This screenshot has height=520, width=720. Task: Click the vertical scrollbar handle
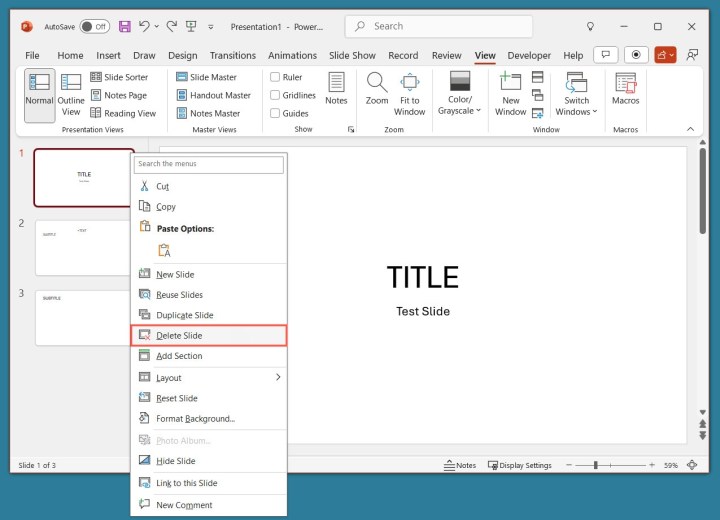703,191
